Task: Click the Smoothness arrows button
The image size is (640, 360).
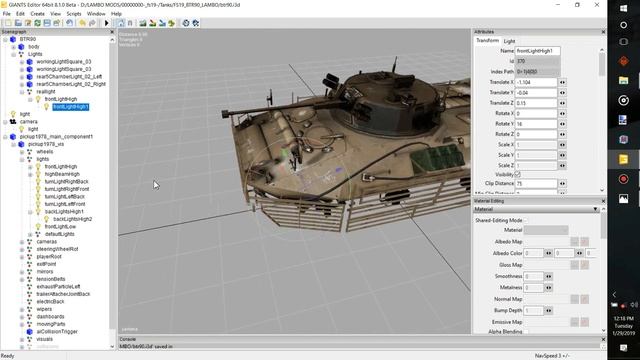Action: [x=549, y=277]
